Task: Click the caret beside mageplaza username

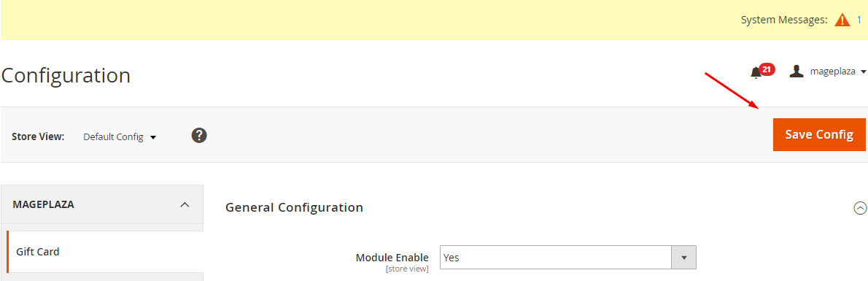Action: pos(863,72)
